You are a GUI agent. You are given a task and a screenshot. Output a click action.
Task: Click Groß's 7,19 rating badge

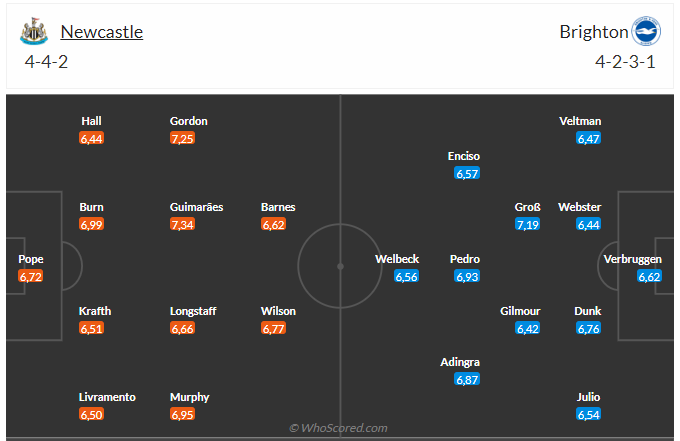coord(527,224)
